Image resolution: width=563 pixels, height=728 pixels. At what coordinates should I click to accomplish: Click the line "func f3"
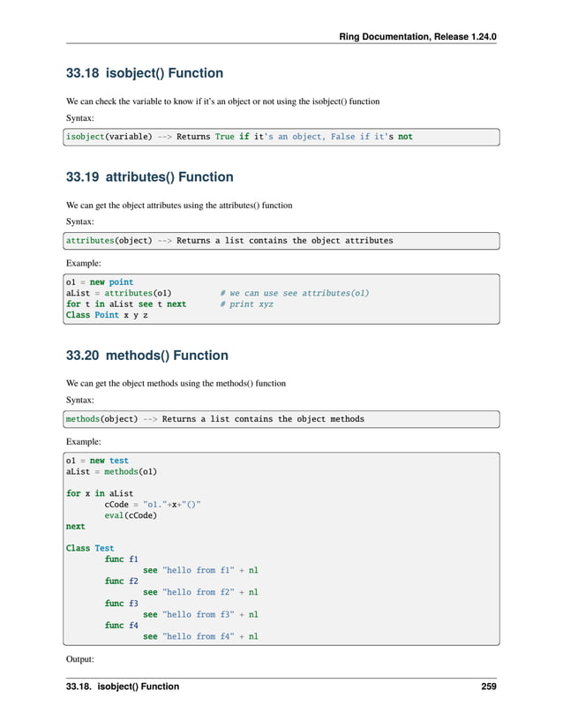point(121,604)
